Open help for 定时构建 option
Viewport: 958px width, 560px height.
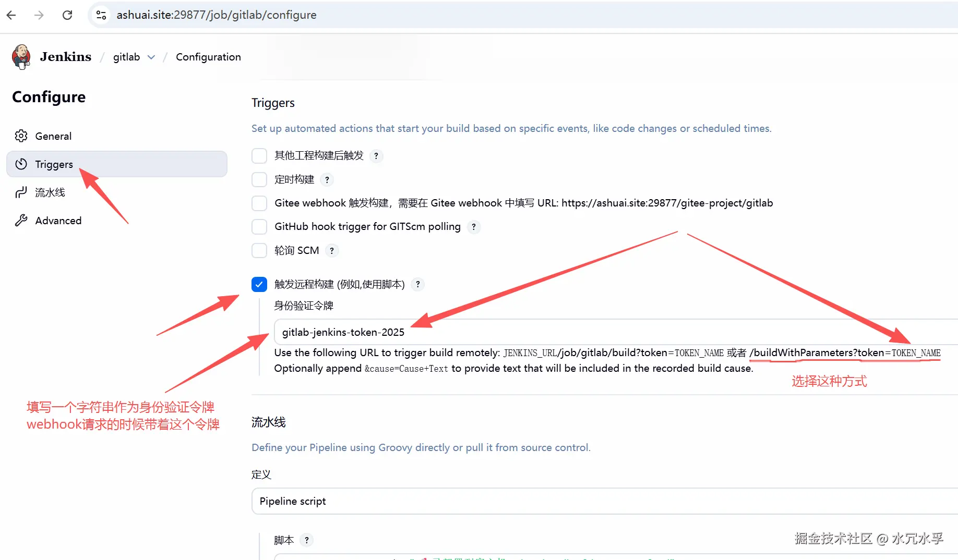coord(327,180)
